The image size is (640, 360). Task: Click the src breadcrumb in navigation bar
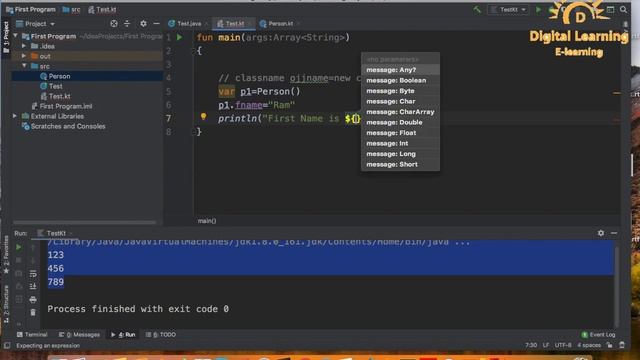coord(72,9)
